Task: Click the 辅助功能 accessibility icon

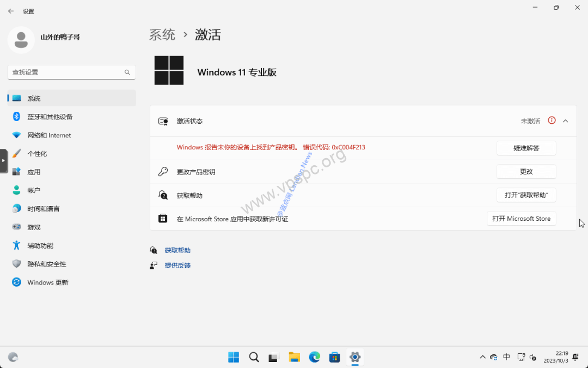Action: 16,245
